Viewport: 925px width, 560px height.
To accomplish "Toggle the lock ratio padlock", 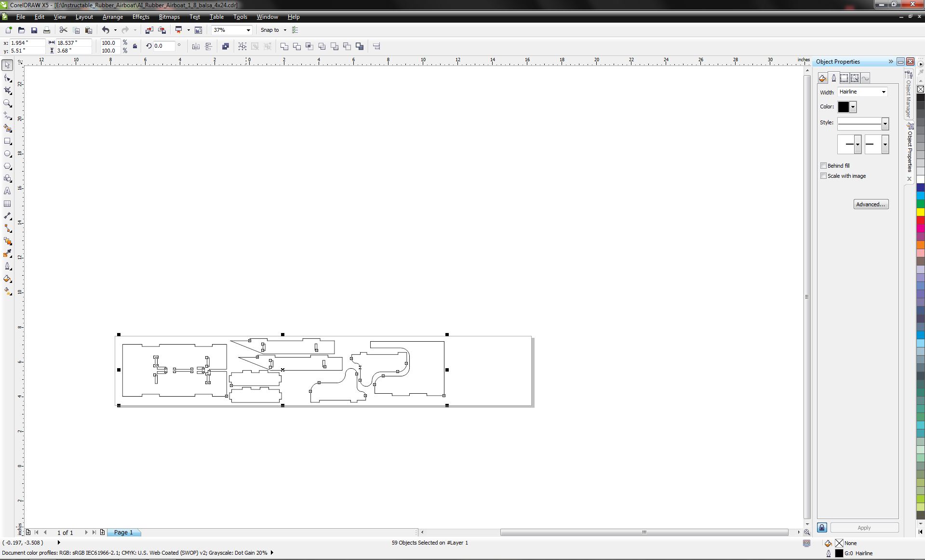I will [x=135, y=46].
